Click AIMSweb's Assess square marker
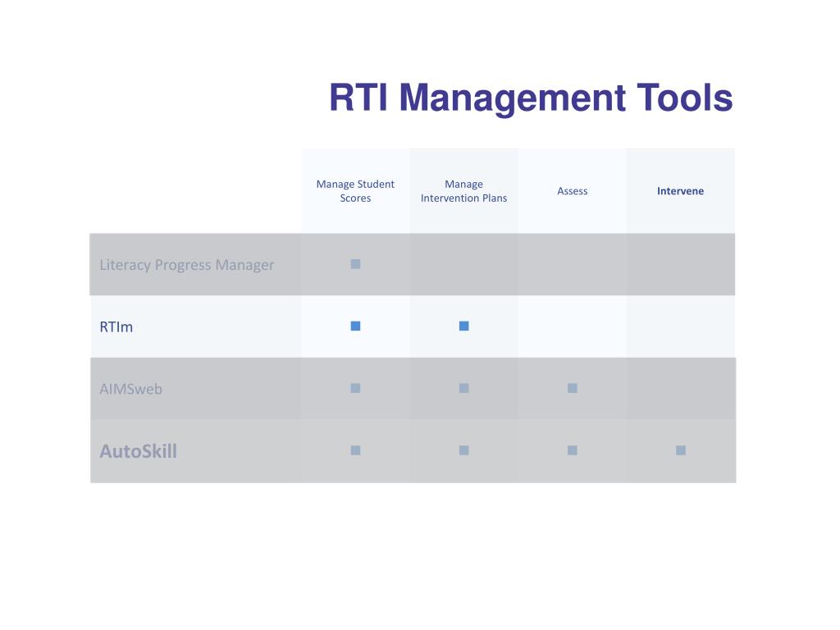840x630 pixels. point(572,388)
